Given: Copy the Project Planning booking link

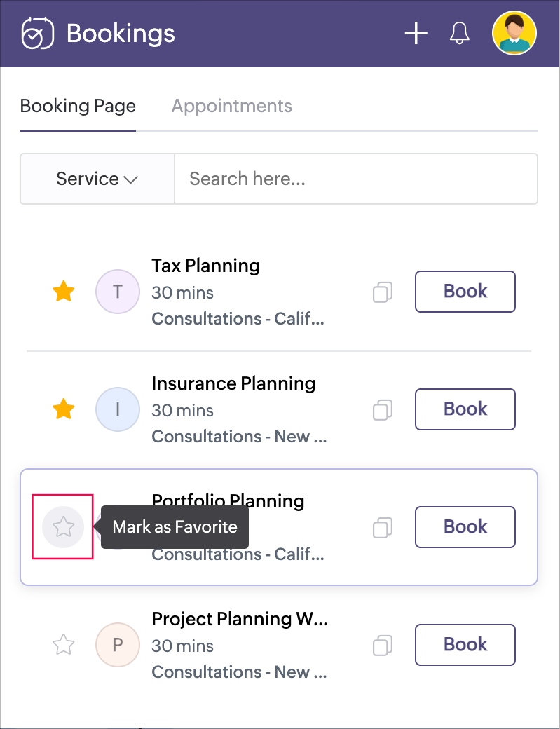Looking at the screenshot, I should point(382,645).
